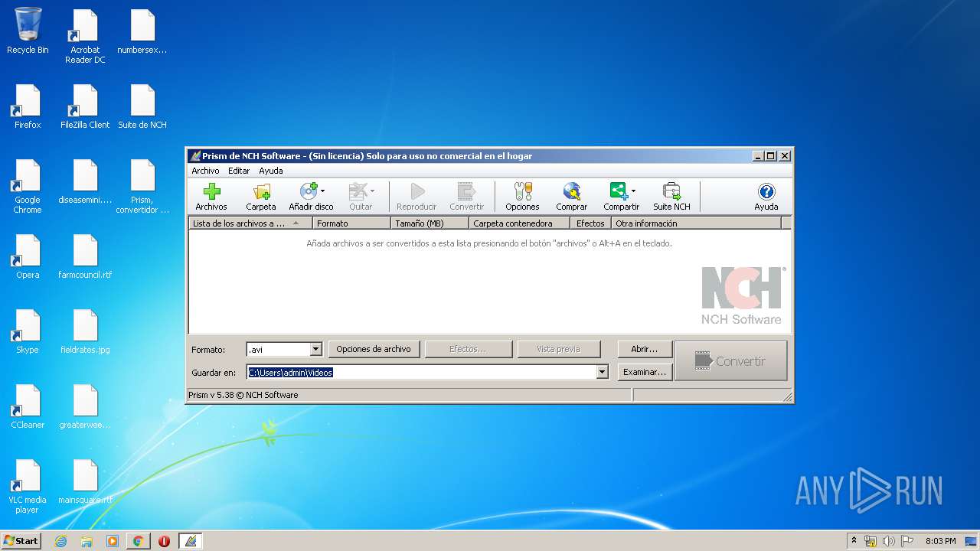Show hidden system tray icons
980x551 pixels.
pyautogui.click(x=854, y=541)
